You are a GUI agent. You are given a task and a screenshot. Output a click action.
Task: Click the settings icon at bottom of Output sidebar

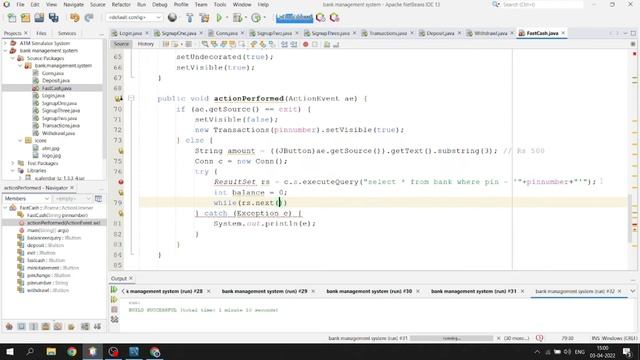coord(114,320)
